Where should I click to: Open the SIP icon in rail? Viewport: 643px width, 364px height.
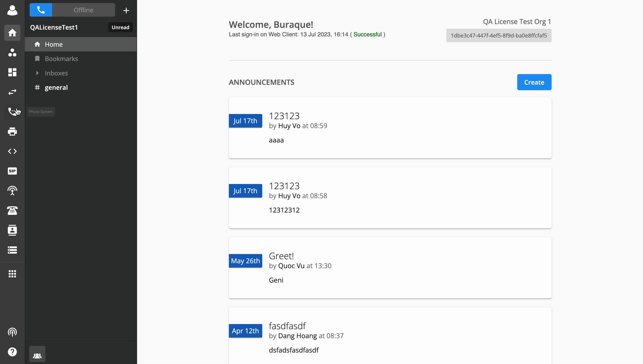click(12, 171)
